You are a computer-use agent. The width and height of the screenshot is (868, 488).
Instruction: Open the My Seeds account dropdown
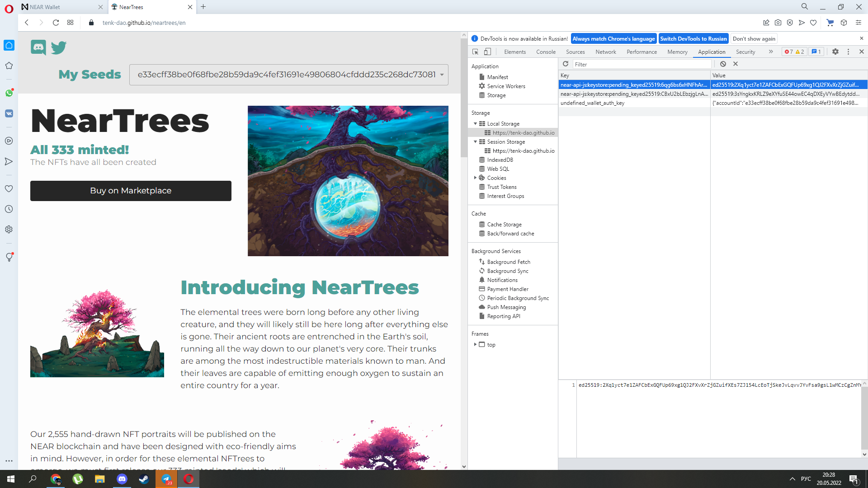[288, 75]
